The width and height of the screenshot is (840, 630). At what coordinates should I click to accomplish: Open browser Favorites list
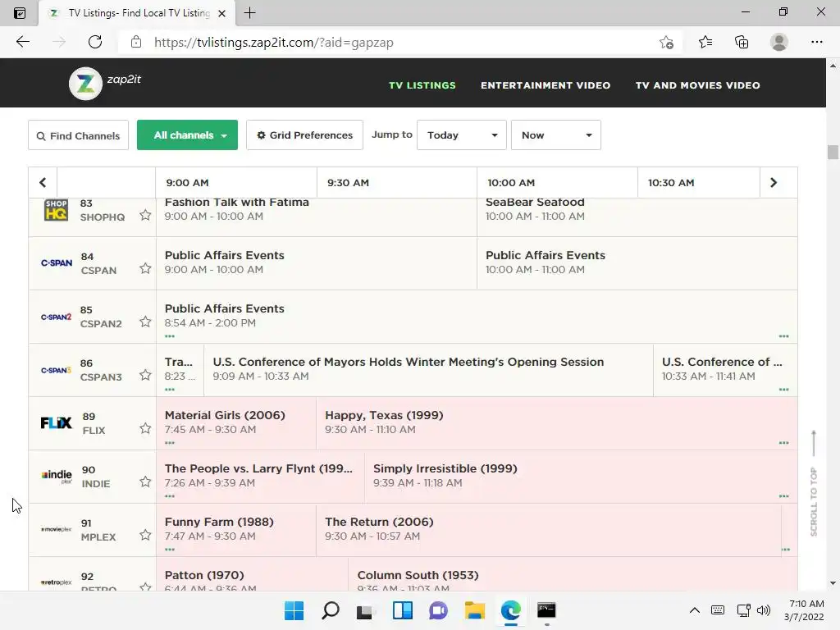click(705, 42)
